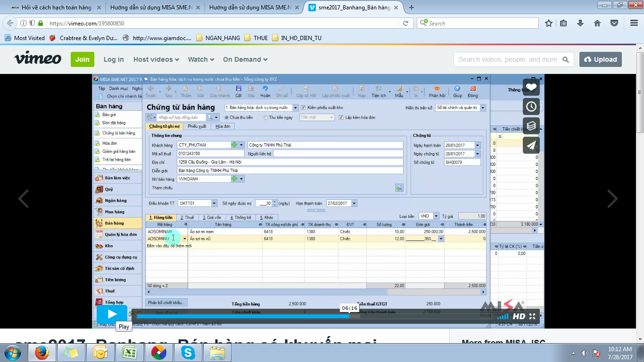Viewport: 644px width, 362px height.
Task: Open Skype from the Windows taskbar
Action: click(188, 353)
